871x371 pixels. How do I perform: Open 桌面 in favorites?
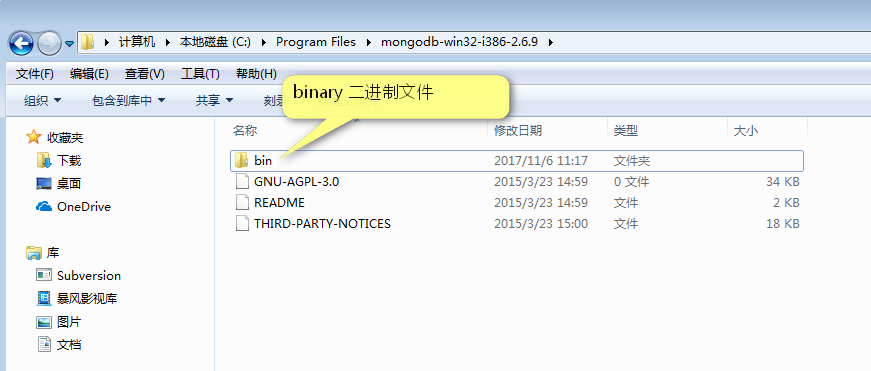(69, 184)
